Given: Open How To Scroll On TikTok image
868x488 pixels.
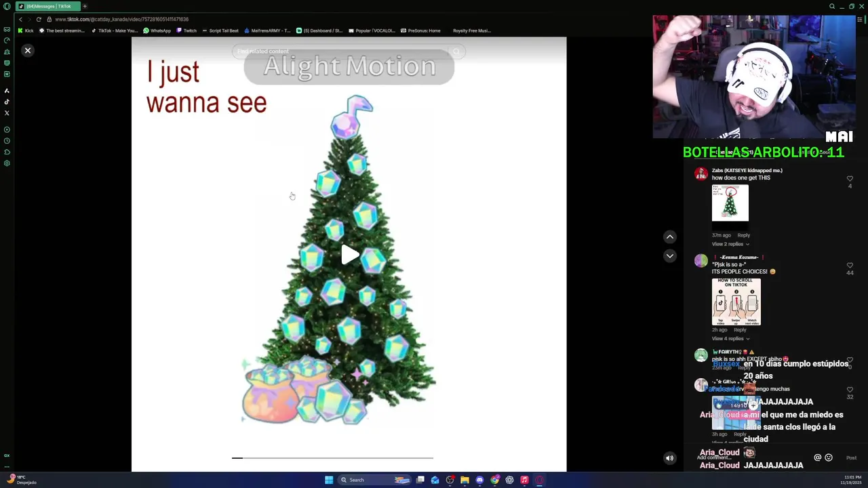Looking at the screenshot, I should (x=736, y=302).
